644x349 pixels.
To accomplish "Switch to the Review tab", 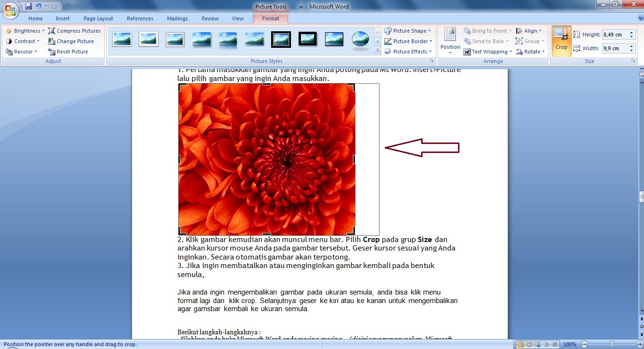I will pos(210,18).
